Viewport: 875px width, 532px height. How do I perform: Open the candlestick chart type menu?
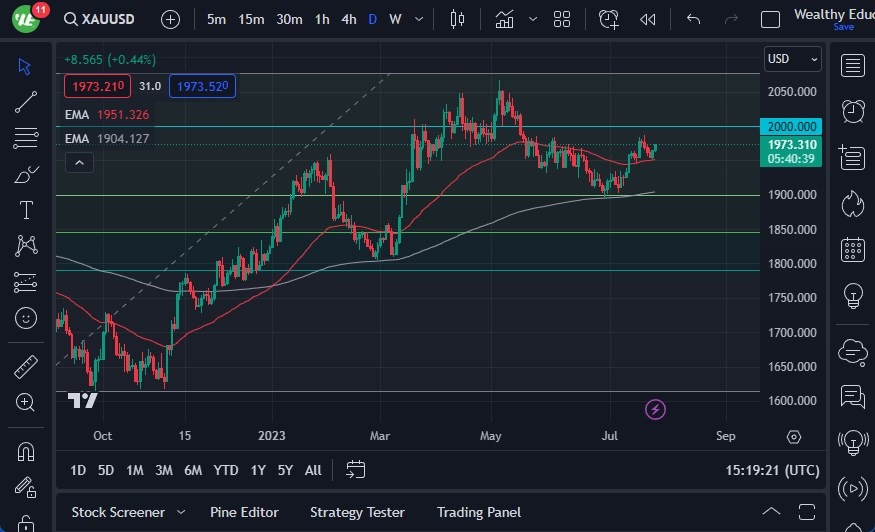458,19
